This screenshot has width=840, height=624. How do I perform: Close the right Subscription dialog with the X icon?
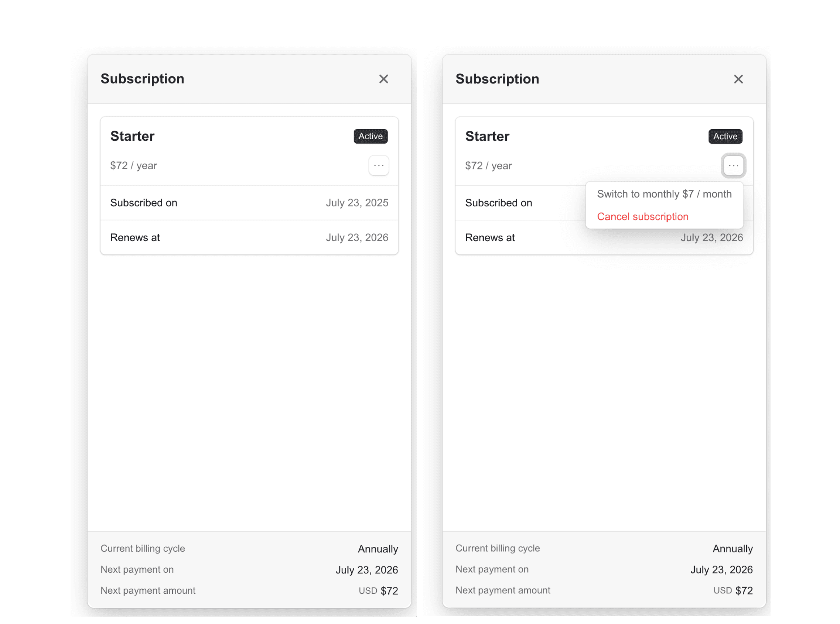click(x=738, y=79)
